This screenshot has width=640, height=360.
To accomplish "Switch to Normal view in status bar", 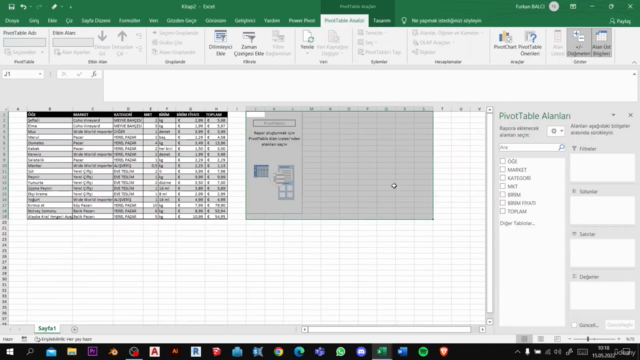I will pyautogui.click(x=524, y=339).
